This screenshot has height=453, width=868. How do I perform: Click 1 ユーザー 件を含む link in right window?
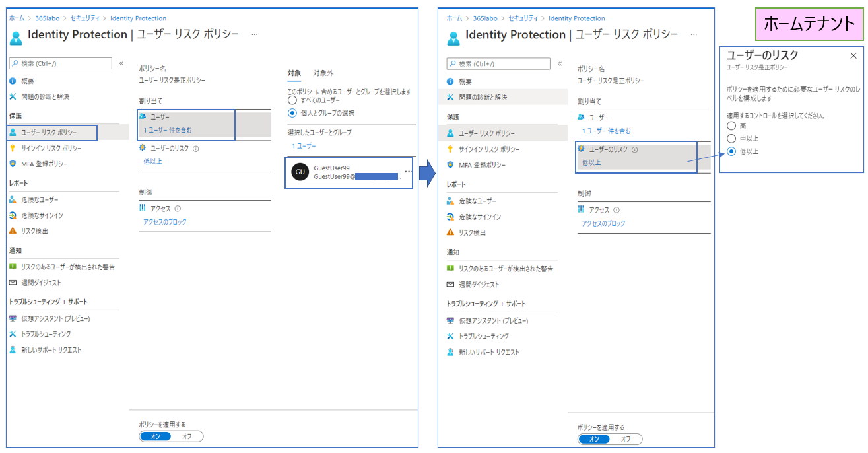[x=606, y=131]
